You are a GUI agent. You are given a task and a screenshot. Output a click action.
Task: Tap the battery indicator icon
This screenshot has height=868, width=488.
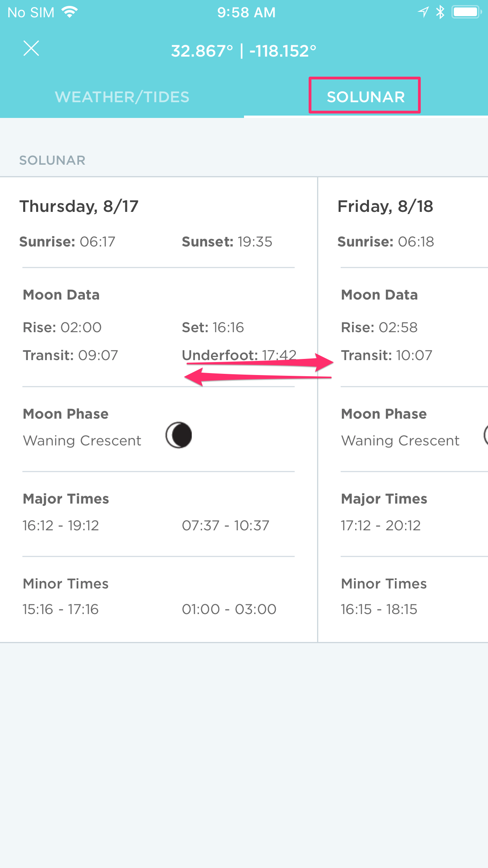click(467, 12)
